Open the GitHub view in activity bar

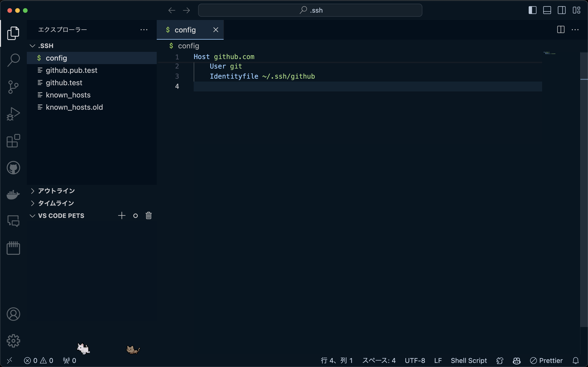(x=13, y=168)
